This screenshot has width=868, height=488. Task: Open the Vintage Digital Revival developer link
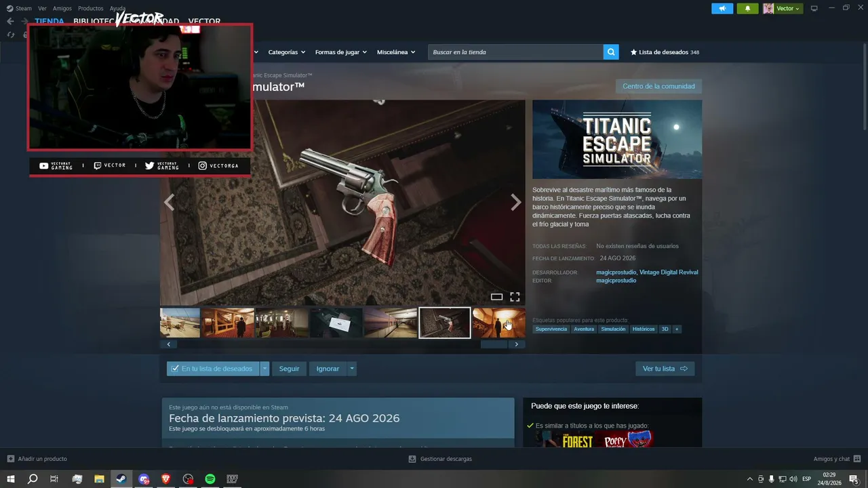click(669, 272)
